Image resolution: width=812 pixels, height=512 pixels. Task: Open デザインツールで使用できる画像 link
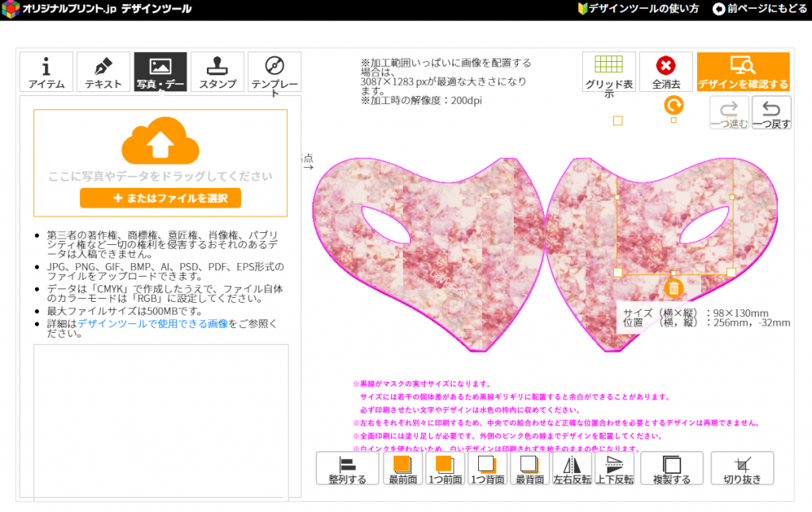(153, 323)
